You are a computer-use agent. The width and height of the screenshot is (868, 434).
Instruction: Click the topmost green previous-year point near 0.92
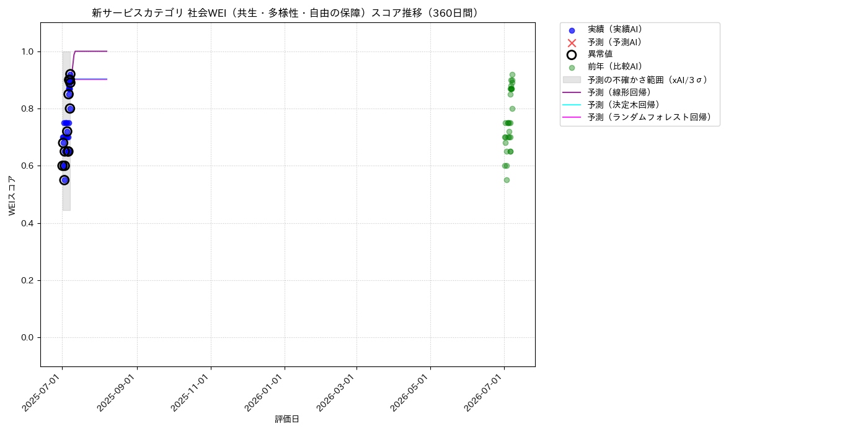tap(512, 74)
